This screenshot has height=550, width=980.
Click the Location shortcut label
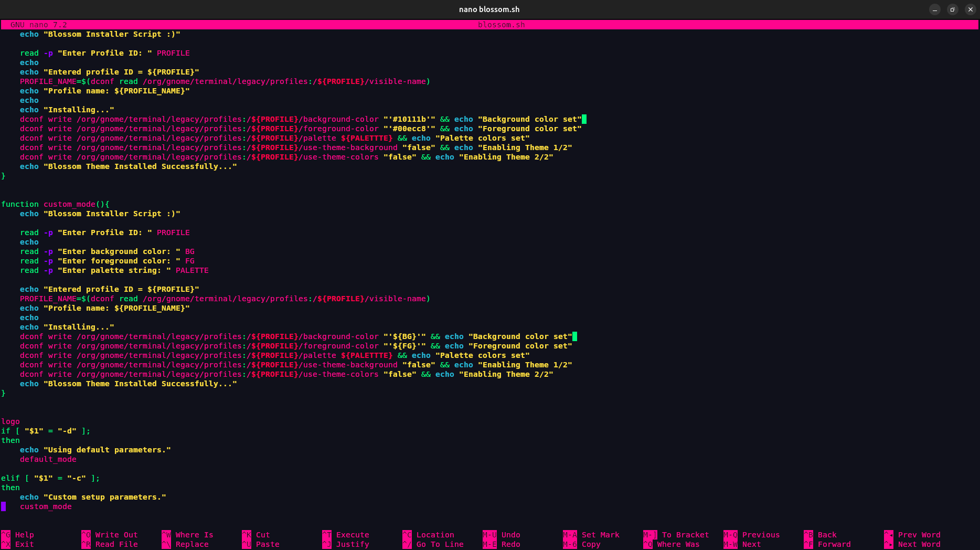[x=435, y=535]
